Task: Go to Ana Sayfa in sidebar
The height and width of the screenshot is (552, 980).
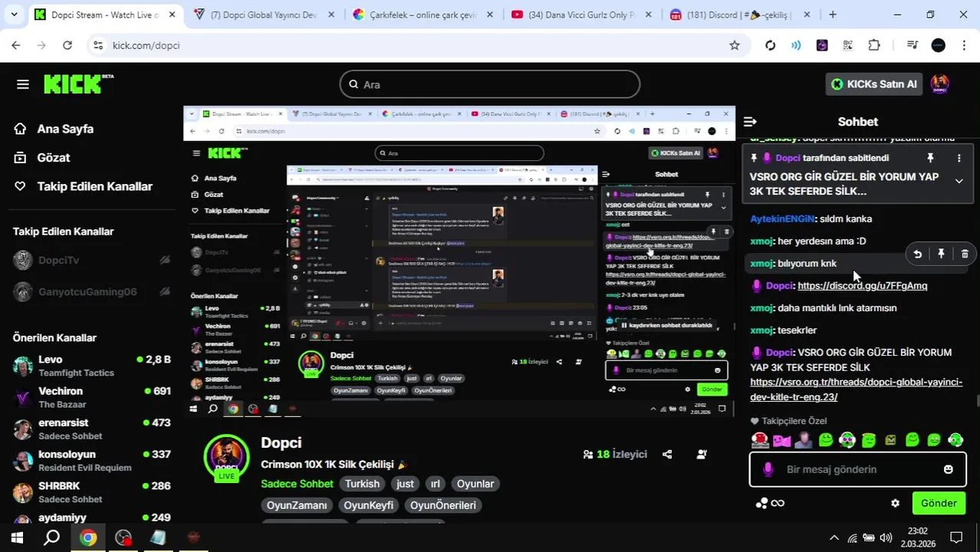Action: coord(54,129)
